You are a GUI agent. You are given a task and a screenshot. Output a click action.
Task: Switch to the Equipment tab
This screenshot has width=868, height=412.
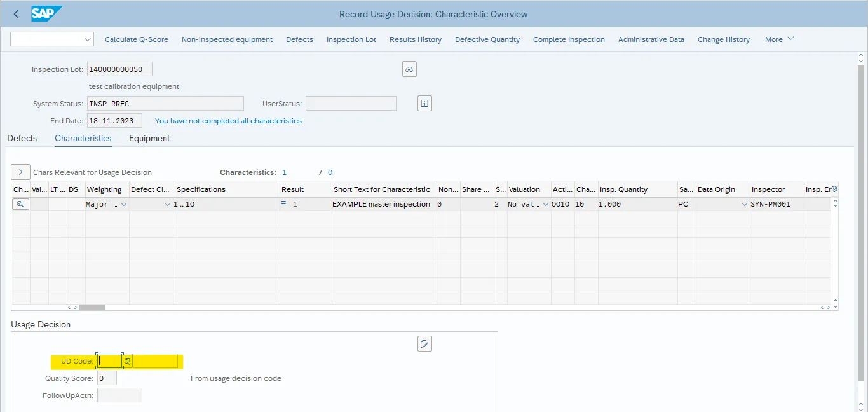(149, 138)
